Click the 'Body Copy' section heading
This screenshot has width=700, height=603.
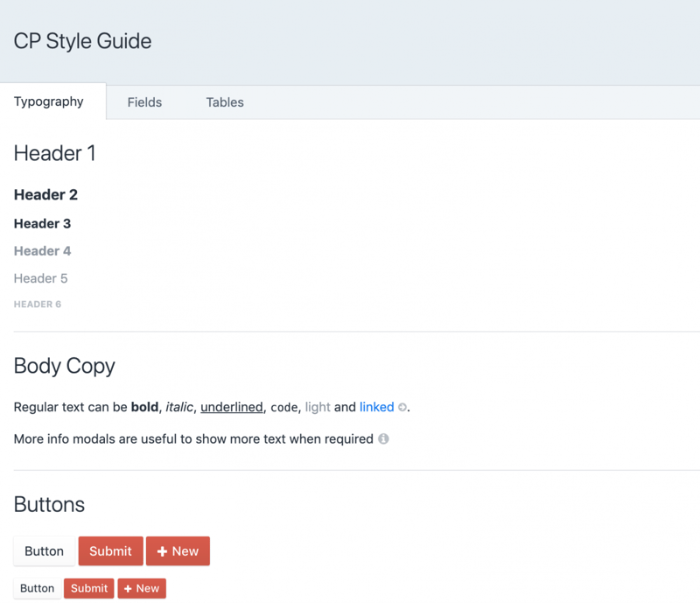pyautogui.click(x=64, y=366)
